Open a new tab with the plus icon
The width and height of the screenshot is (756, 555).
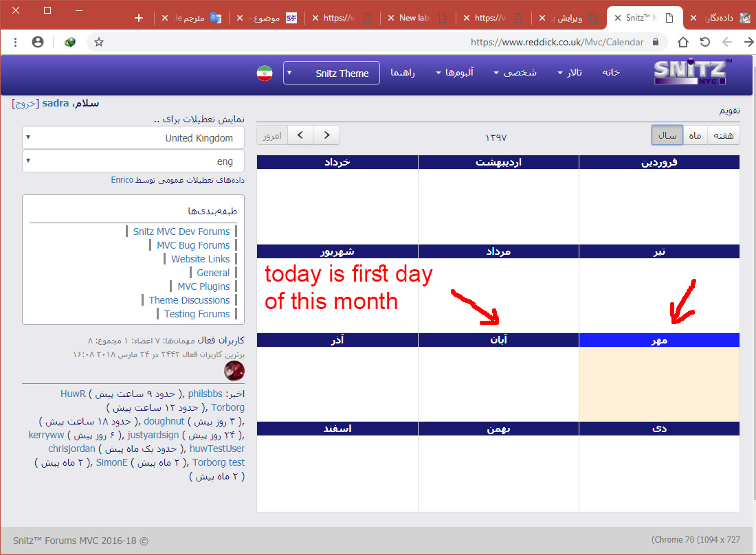tap(139, 18)
